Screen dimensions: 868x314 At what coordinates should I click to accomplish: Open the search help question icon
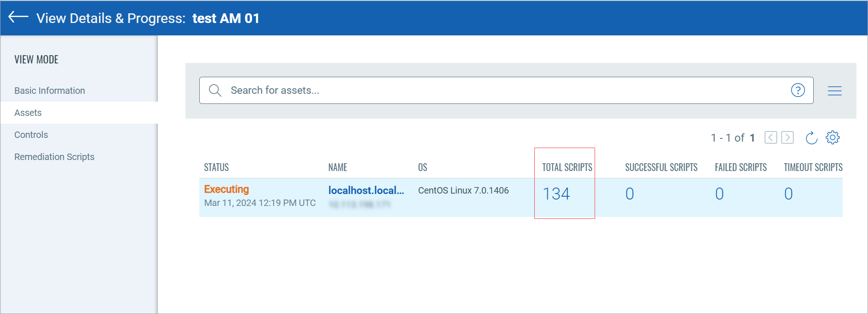click(798, 90)
